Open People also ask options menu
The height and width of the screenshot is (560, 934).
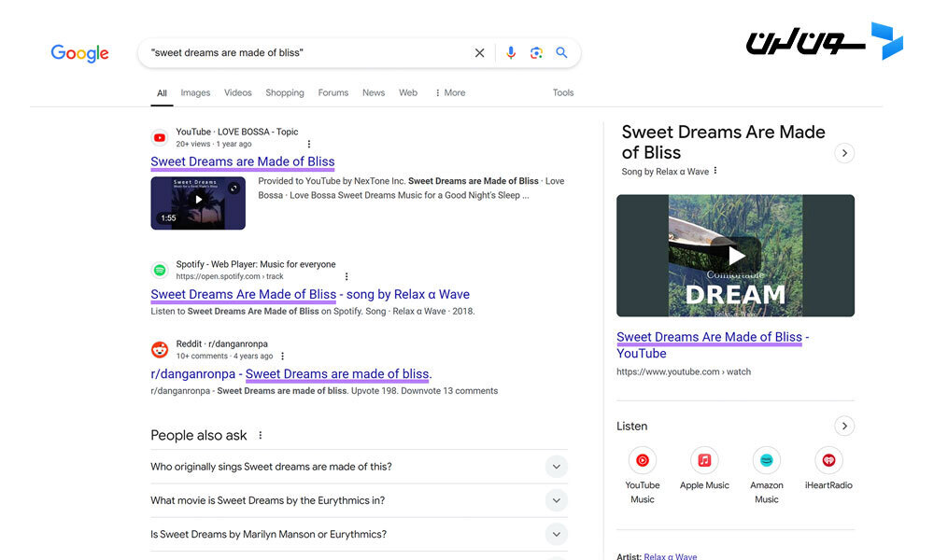[x=261, y=436]
